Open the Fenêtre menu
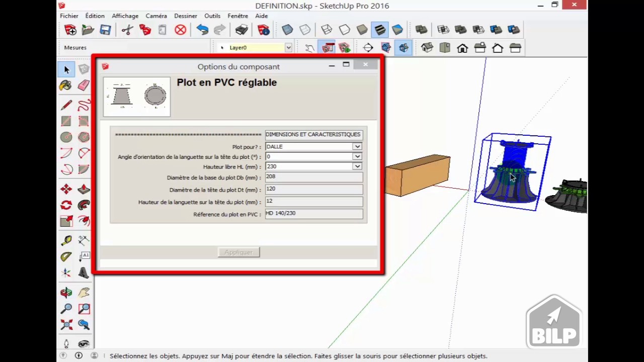This screenshot has height=362, width=644. (x=237, y=16)
